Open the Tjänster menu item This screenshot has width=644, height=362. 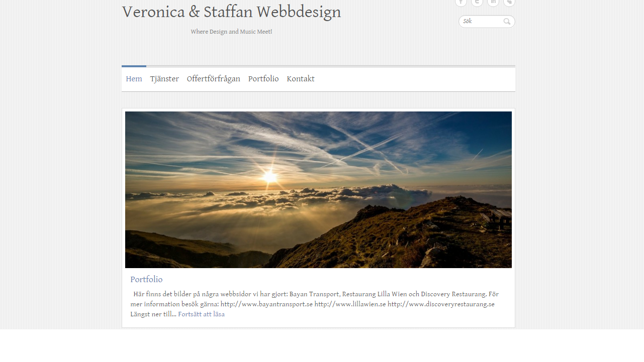point(164,79)
